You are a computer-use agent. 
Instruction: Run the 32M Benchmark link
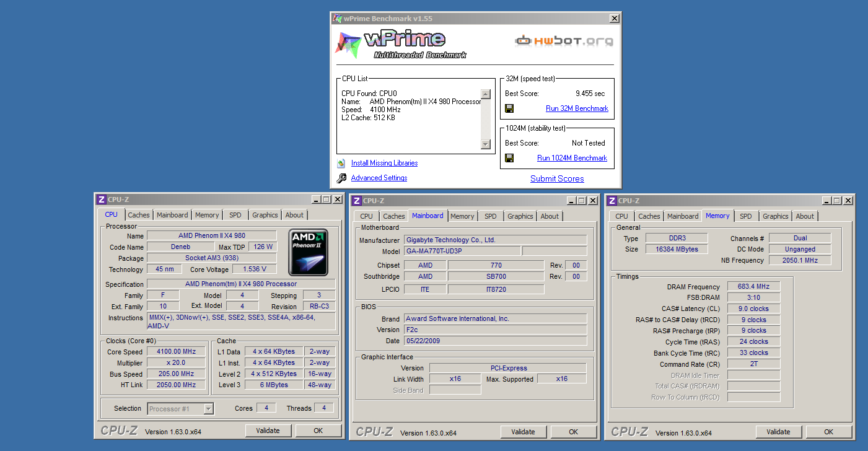pos(577,108)
